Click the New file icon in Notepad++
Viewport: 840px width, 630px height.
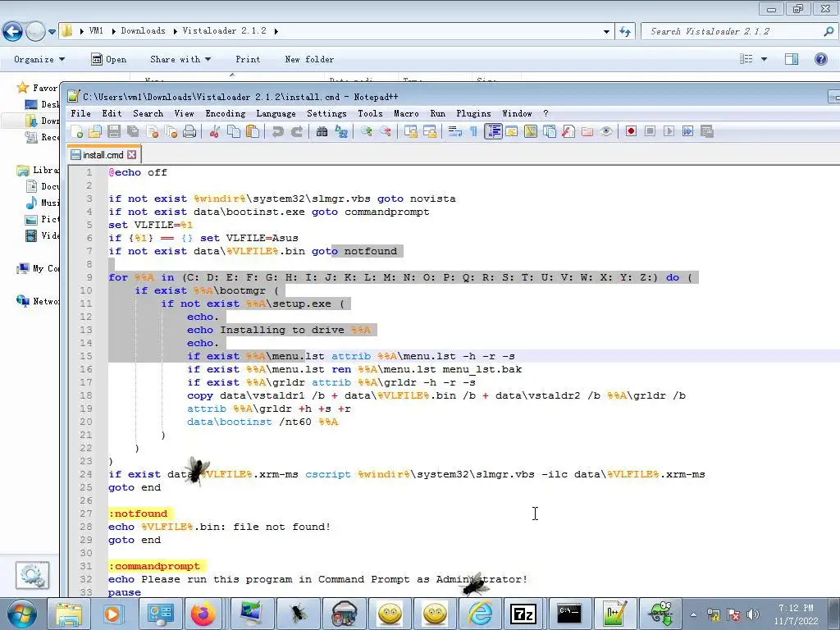click(x=77, y=131)
